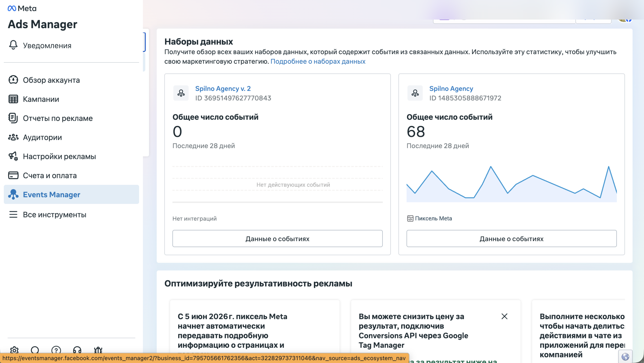
Task: Click Данные о событиях under the 68-events card
Action: tap(511, 239)
